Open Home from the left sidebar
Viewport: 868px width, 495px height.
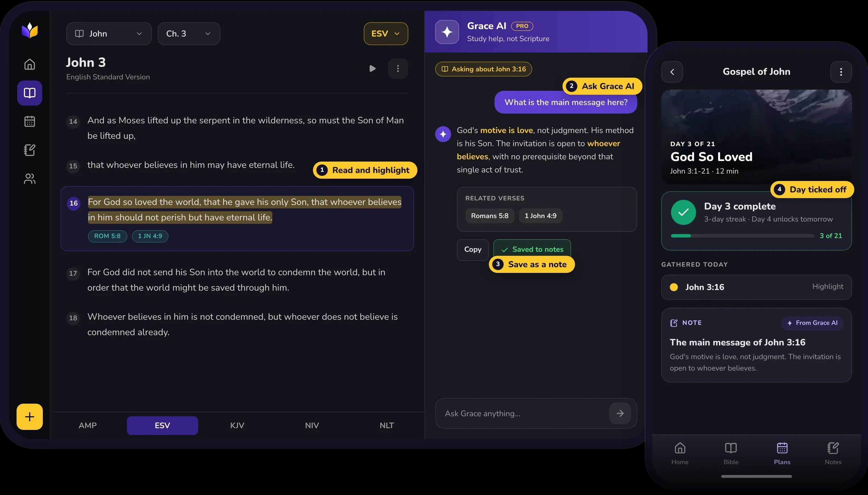pyautogui.click(x=30, y=64)
